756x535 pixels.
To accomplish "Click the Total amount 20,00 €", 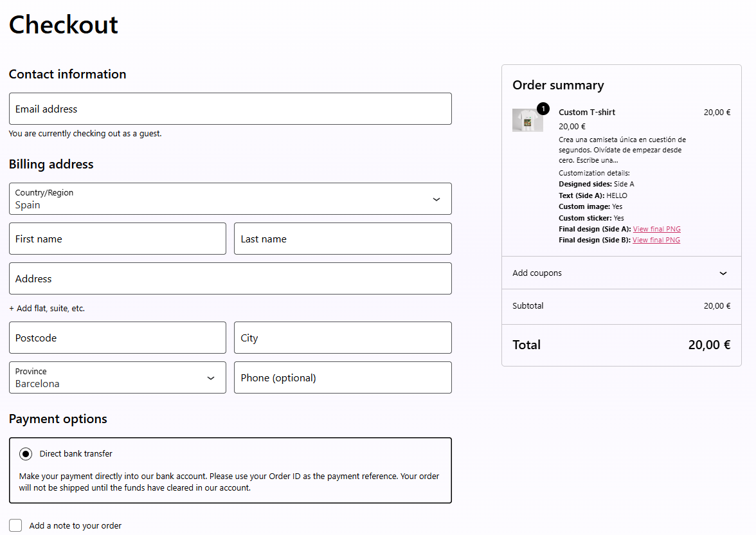I will tap(709, 345).
